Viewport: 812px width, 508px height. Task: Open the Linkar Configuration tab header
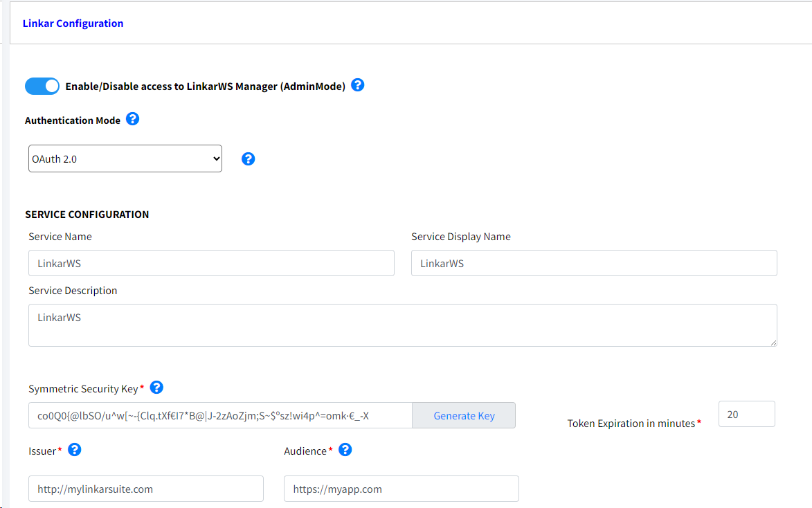pos(73,24)
